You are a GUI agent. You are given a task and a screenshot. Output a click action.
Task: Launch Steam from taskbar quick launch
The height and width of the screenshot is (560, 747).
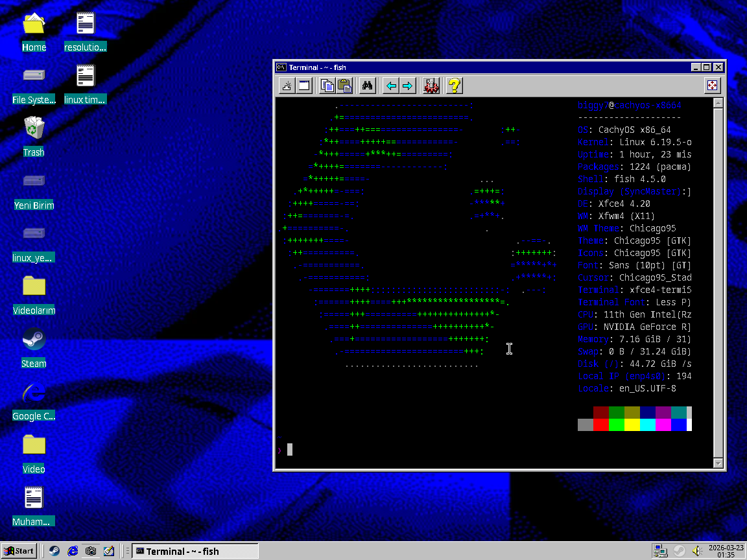[54, 551]
